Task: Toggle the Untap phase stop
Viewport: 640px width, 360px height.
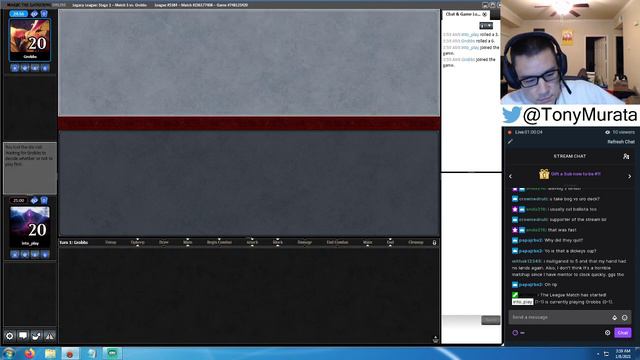Action: pyautogui.click(x=111, y=242)
